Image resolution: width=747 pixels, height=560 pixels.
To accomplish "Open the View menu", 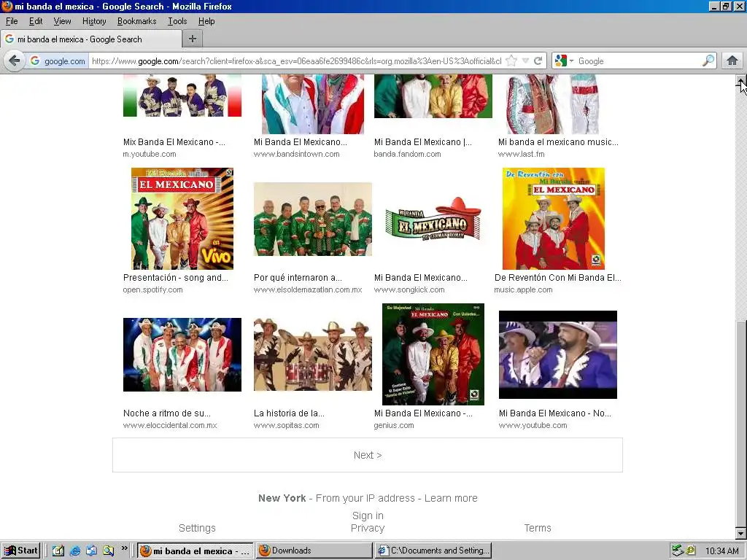I will pos(63,21).
